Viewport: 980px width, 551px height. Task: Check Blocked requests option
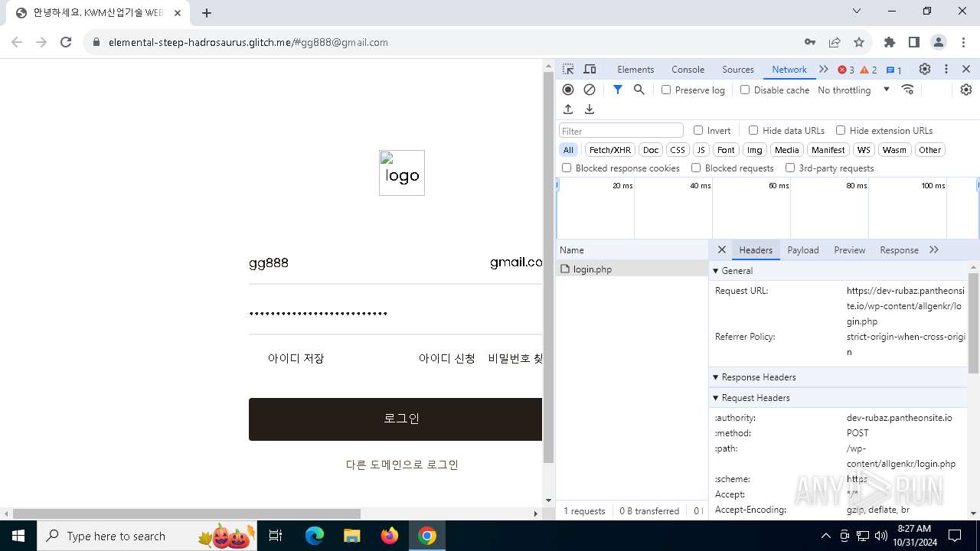(696, 168)
